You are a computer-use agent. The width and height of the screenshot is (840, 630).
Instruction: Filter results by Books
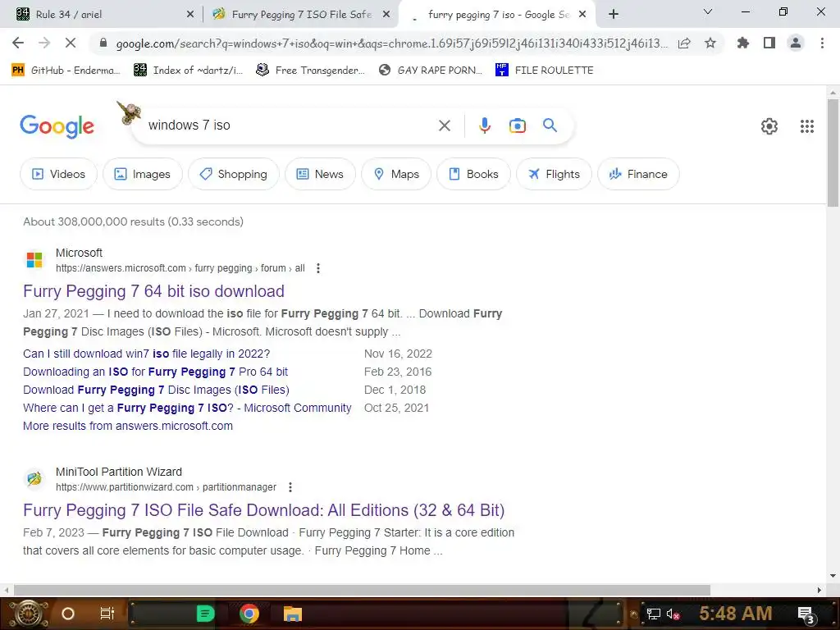(473, 174)
